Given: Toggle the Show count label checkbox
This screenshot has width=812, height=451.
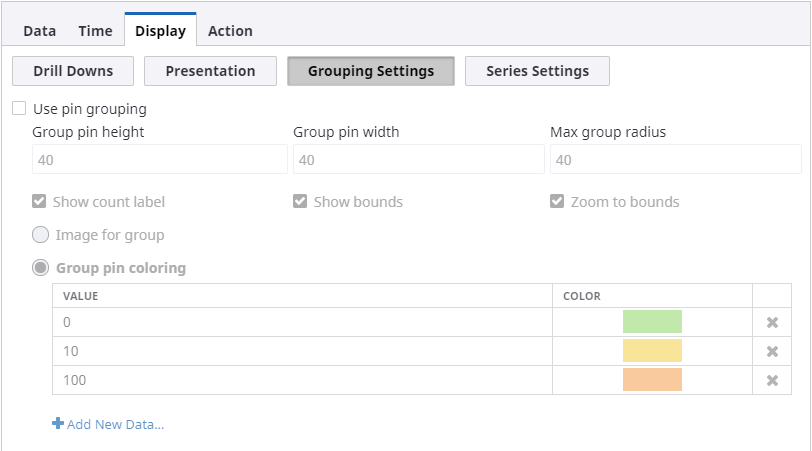Looking at the screenshot, I should (x=40, y=202).
